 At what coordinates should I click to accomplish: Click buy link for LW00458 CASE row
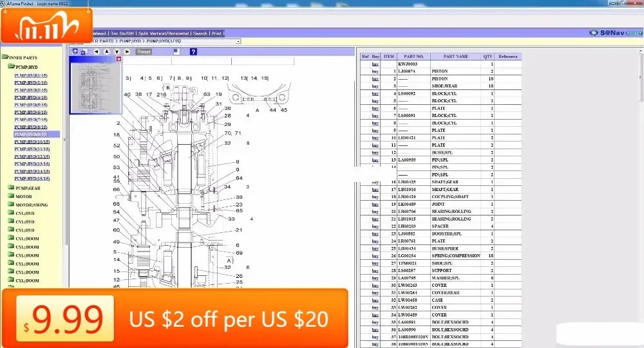tap(375, 300)
